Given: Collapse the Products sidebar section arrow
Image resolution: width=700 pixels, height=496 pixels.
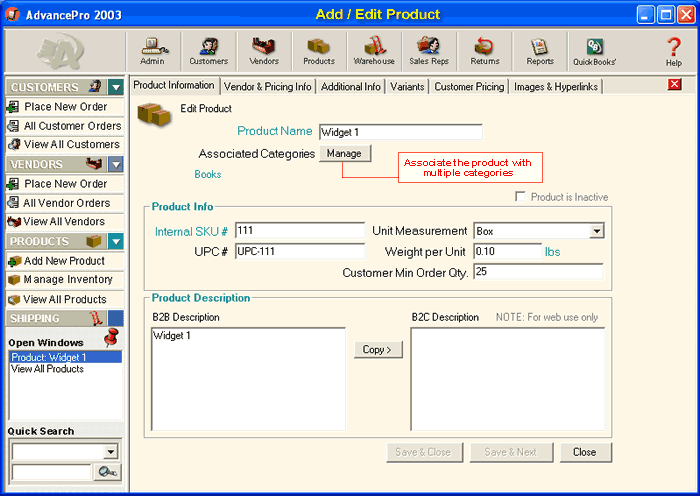Looking at the screenshot, I should click(x=116, y=242).
